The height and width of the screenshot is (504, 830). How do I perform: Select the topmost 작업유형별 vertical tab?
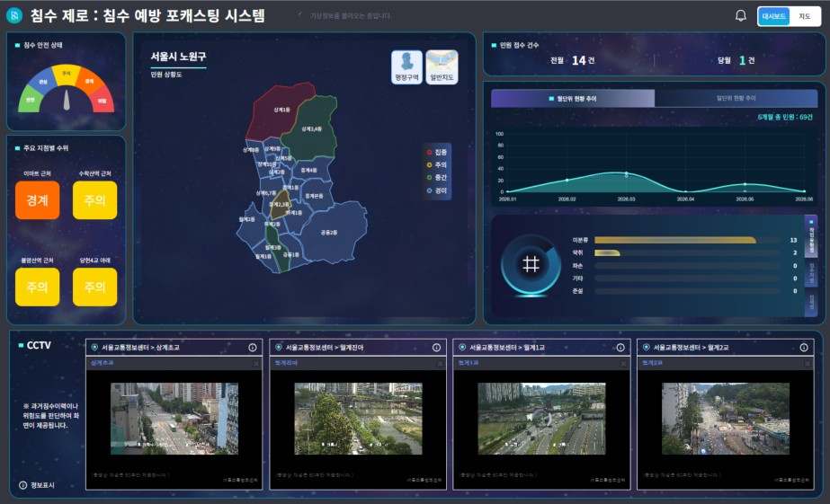tap(811, 235)
